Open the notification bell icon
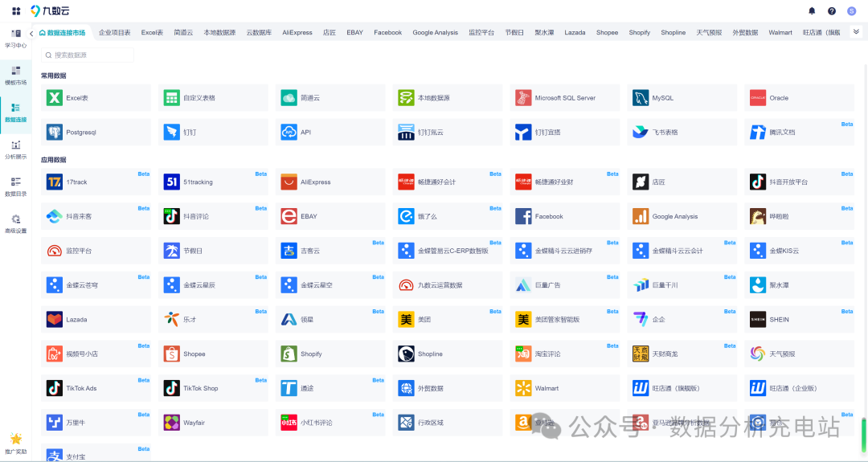The width and height of the screenshot is (868, 462). point(812,10)
